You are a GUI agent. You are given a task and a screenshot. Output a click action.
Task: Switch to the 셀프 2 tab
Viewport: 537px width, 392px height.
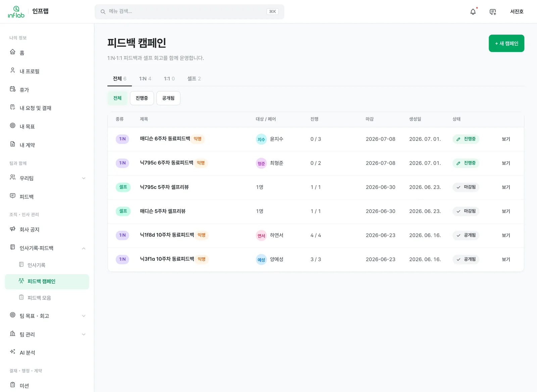click(x=194, y=78)
